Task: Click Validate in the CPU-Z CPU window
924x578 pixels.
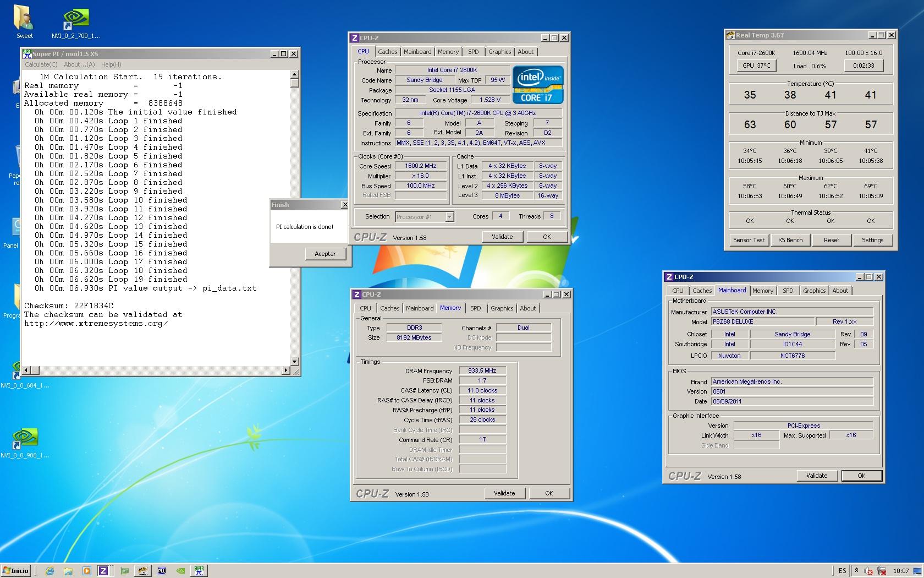Action: tap(502, 237)
